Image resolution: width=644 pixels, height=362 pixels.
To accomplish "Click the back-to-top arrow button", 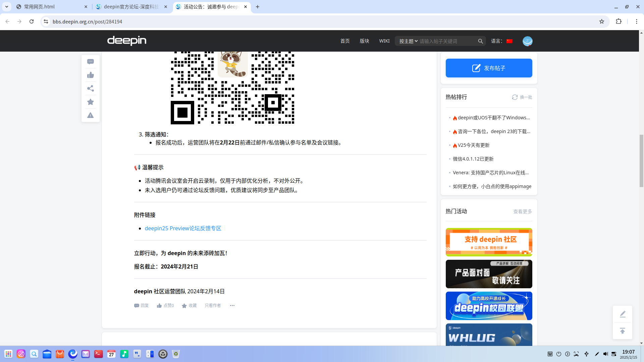I will [x=623, y=331].
